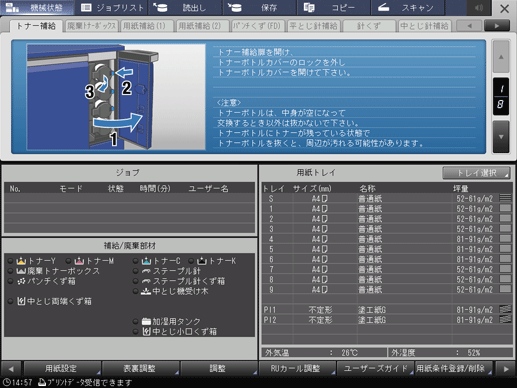Open the 保存 store tab
The image size is (517, 388).
(260, 8)
